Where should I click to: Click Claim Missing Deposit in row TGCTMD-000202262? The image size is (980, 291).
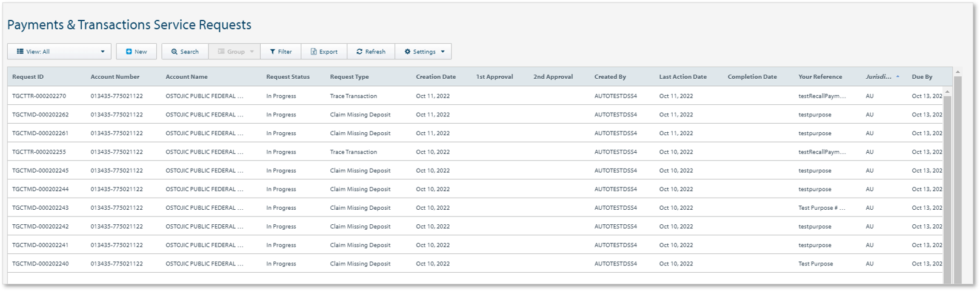coord(360,115)
